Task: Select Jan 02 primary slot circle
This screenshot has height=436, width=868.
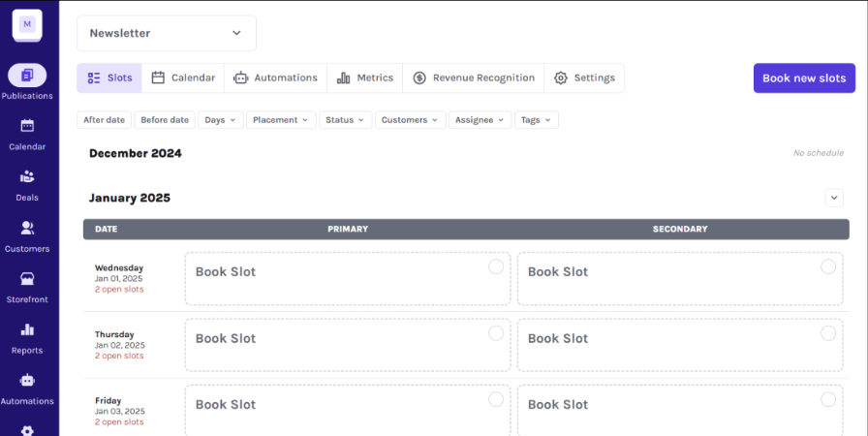Action: 496,333
